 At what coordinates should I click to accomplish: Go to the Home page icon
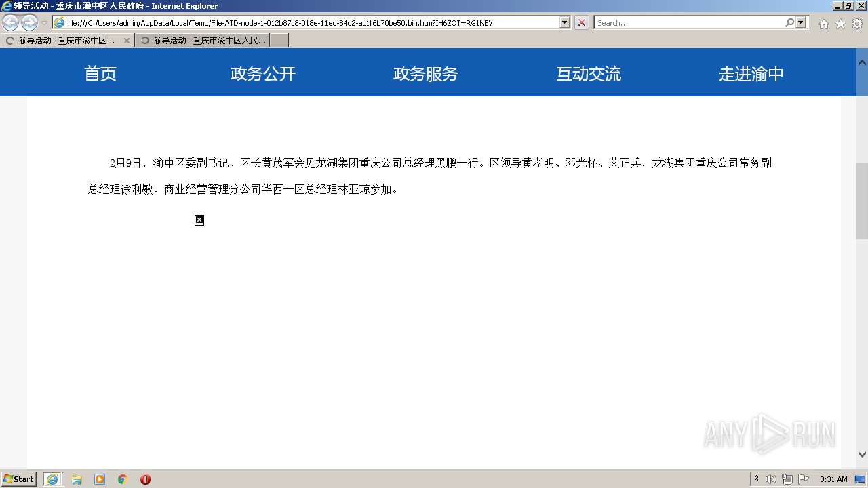click(x=823, y=24)
